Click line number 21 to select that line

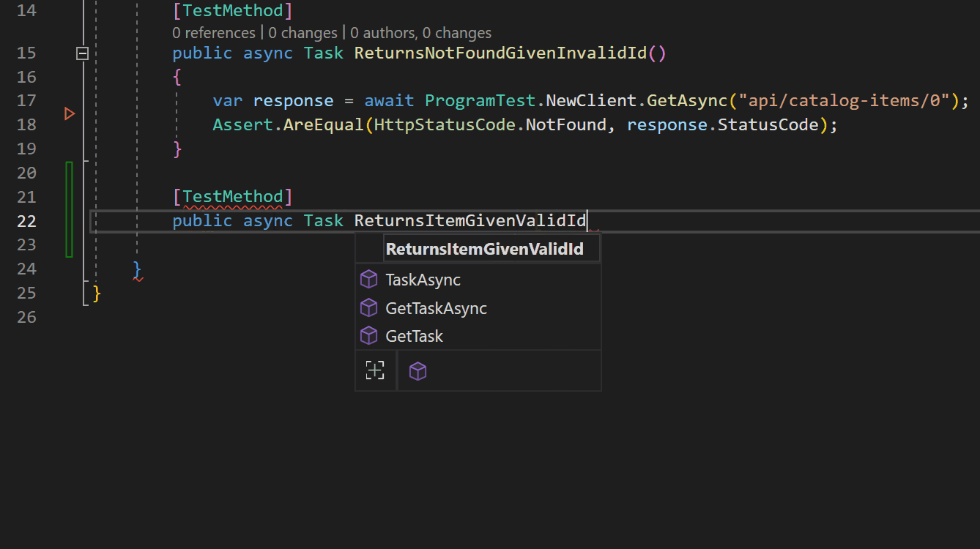[26, 196]
